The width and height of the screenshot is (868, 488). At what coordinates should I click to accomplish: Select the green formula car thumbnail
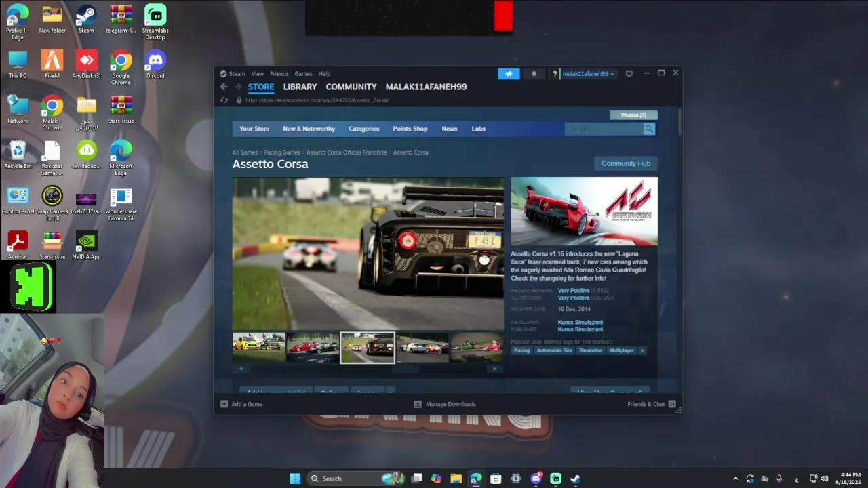tap(477, 347)
